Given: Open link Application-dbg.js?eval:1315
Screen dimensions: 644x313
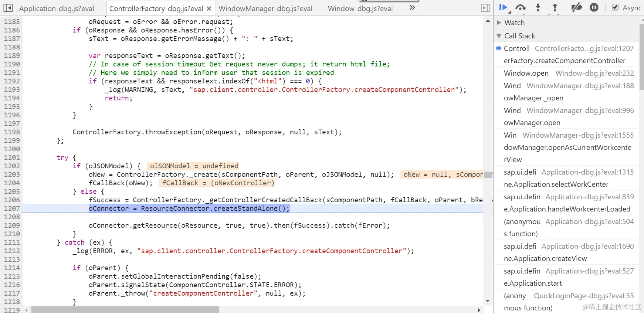Looking at the screenshot, I should pyautogui.click(x=587, y=172).
